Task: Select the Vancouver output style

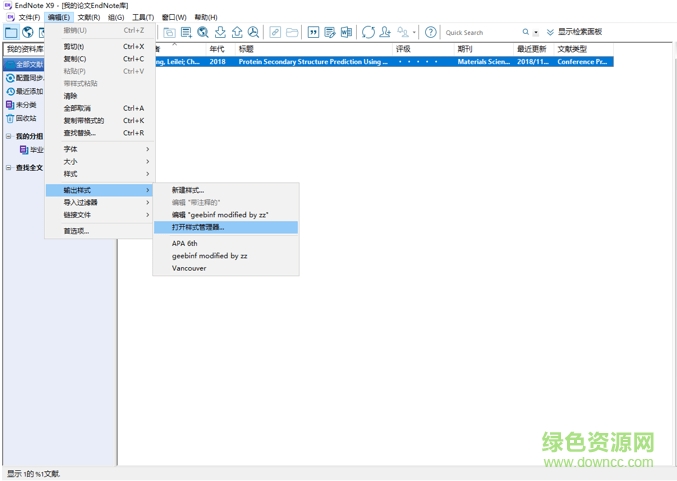Action: pos(189,268)
